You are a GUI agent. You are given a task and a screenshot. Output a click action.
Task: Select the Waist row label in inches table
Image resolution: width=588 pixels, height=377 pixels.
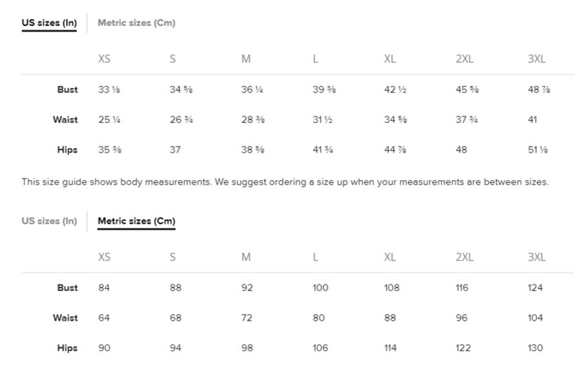[x=65, y=120]
